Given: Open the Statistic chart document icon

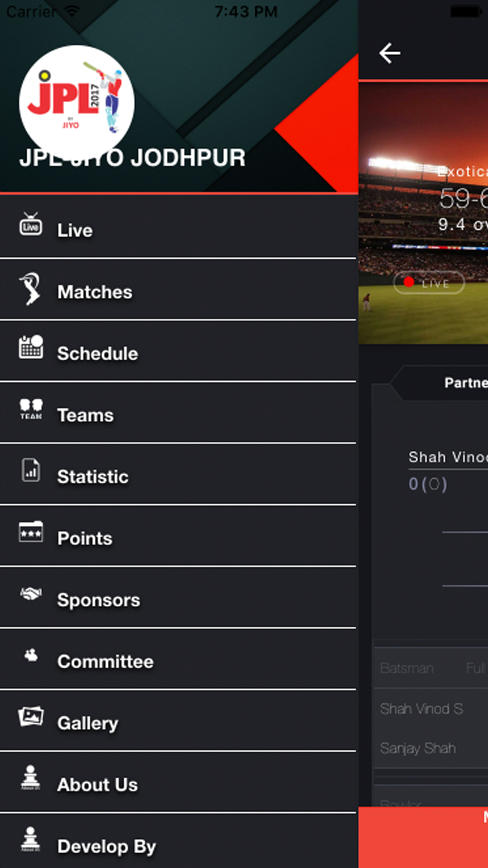Looking at the screenshot, I should (x=31, y=471).
